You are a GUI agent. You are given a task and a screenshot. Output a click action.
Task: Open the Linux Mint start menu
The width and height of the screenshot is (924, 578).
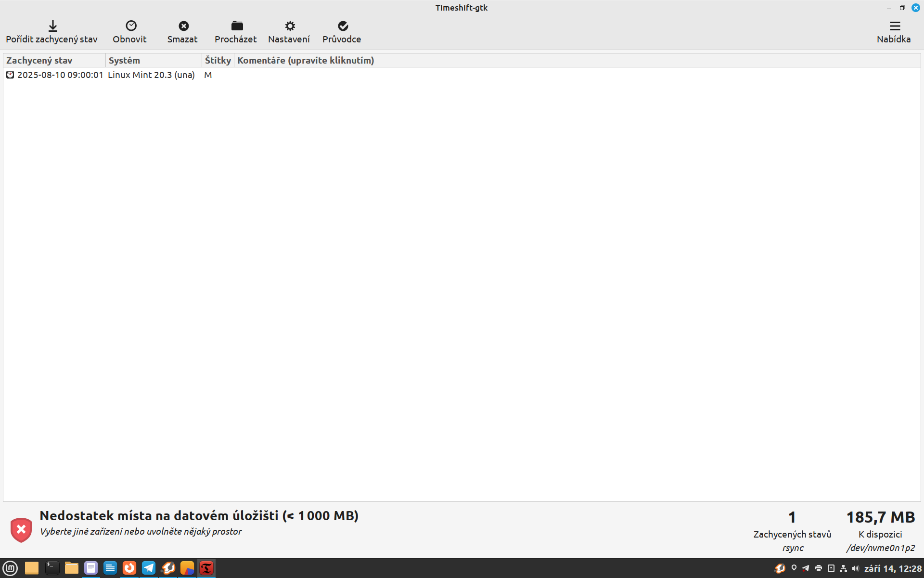[x=10, y=568]
